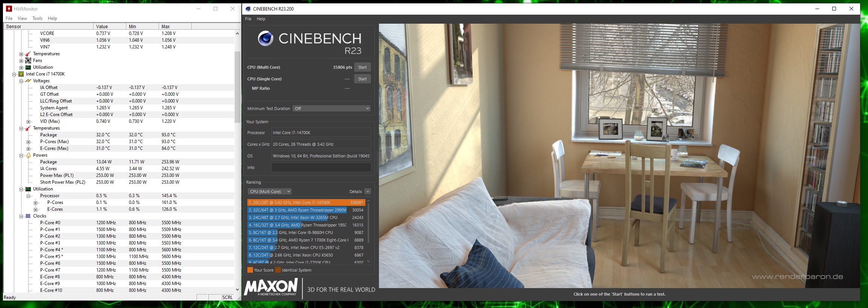
Task: Open HWMonitor Help menu
Action: pyautogui.click(x=52, y=18)
